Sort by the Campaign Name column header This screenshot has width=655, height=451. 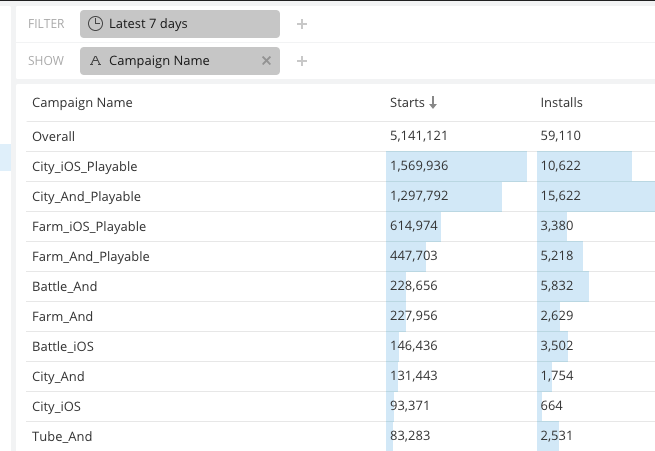[82, 103]
